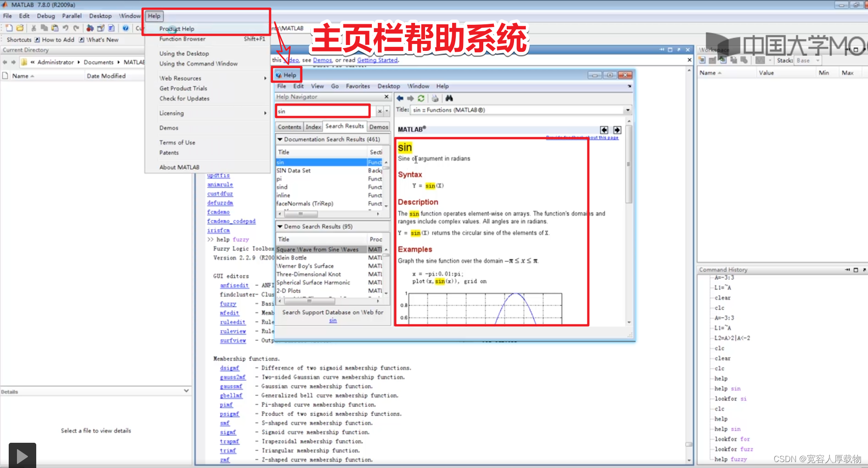Select Check for Updates menu item

pyautogui.click(x=207, y=99)
